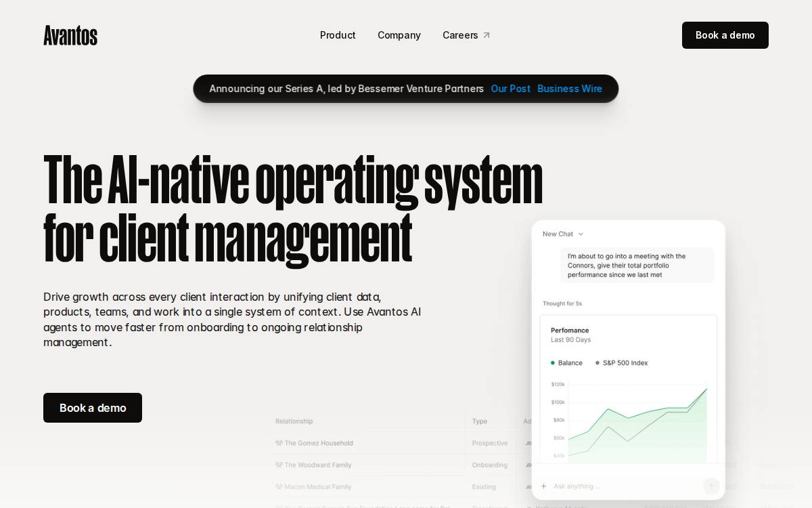
Task: Click the Series A announcement text
Action: tap(346, 89)
